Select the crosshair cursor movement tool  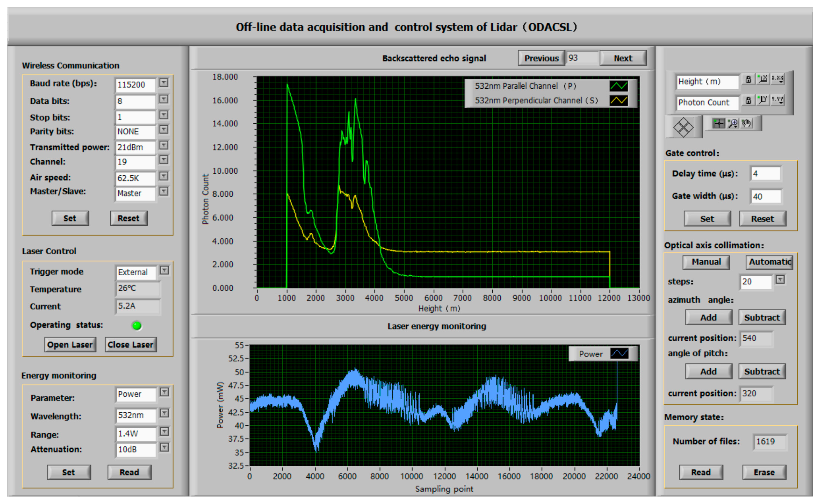719,124
